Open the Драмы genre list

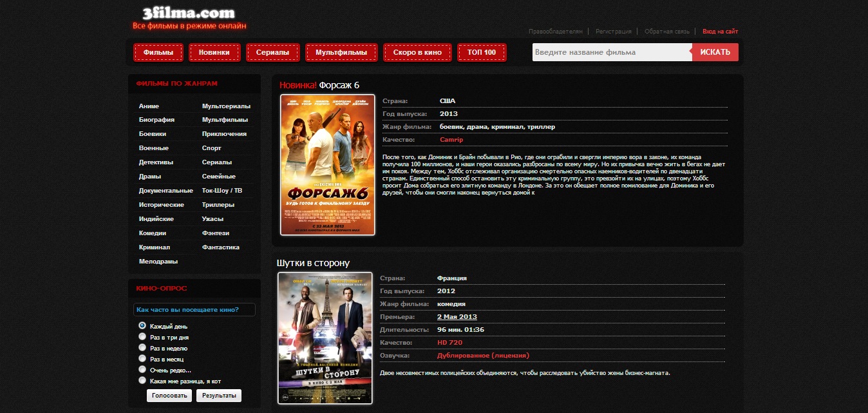pos(150,177)
